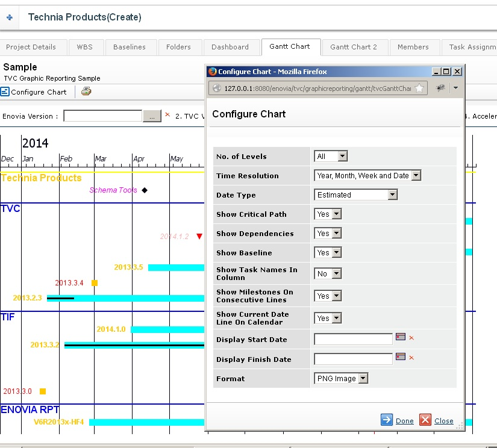Toggle the Show Dependencies Yes/No selector
The width and height of the screenshot is (497, 448).
(328, 234)
